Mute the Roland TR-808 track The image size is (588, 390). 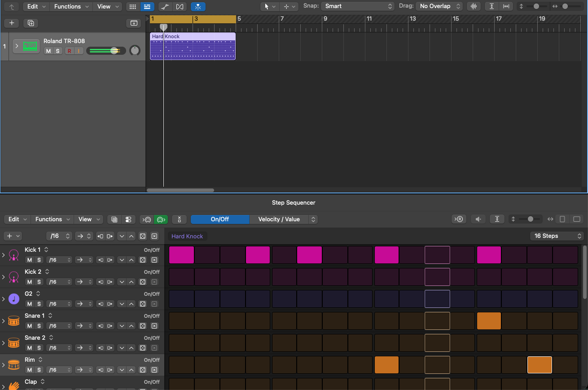(x=48, y=51)
